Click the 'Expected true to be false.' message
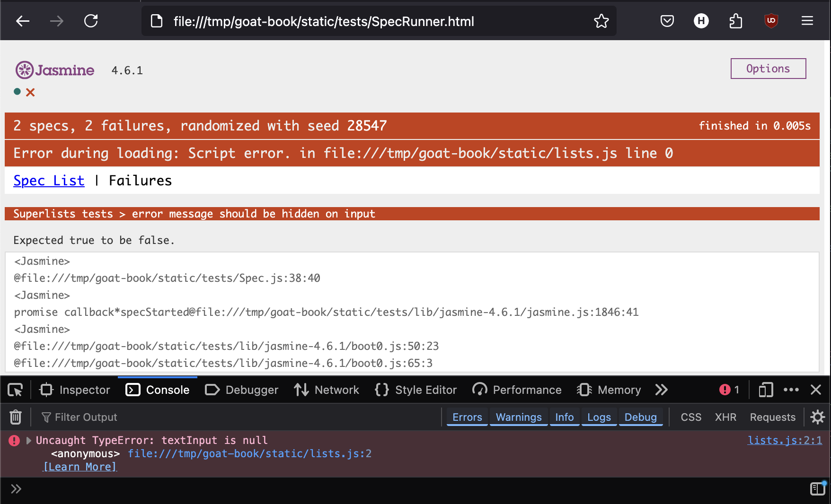Image resolution: width=831 pixels, height=504 pixels. pos(94,240)
